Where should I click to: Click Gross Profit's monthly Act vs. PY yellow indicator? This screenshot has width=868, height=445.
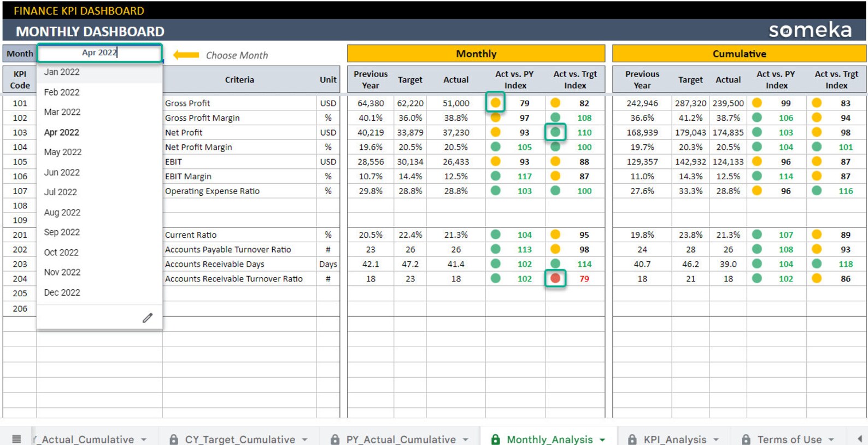coord(495,103)
